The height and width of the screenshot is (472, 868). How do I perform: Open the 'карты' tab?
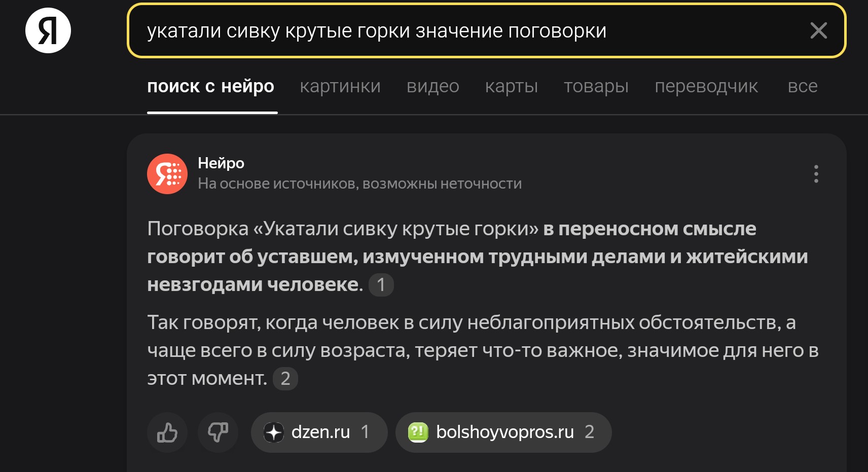point(512,86)
